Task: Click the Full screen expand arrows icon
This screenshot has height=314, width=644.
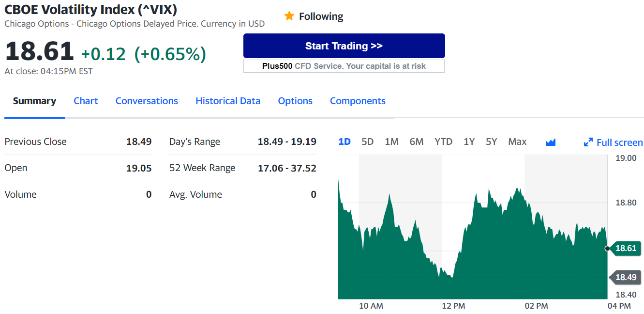Action: [x=588, y=142]
